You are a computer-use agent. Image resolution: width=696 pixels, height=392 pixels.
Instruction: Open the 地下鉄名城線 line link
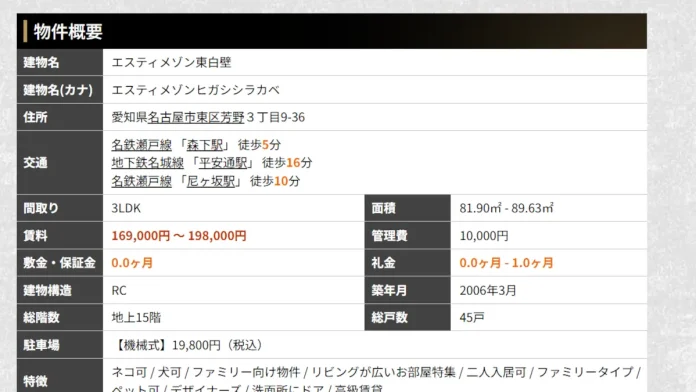(147, 163)
